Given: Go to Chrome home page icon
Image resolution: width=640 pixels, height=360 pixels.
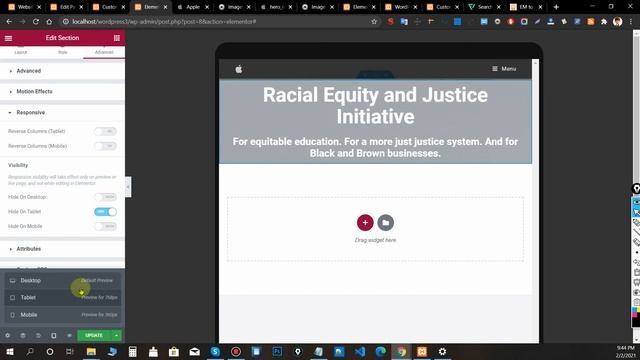Looking at the screenshot, I should tap(49, 22).
